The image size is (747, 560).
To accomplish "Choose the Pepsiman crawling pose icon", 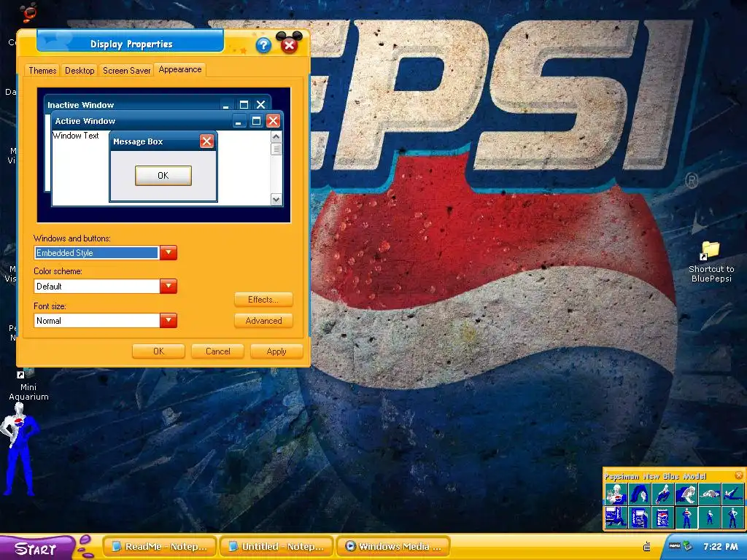I will pyautogui.click(x=686, y=494).
